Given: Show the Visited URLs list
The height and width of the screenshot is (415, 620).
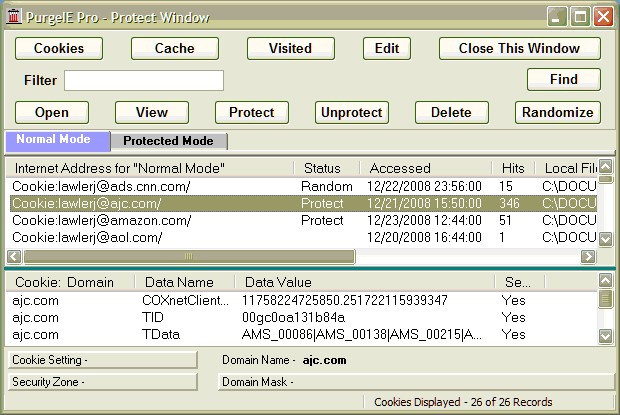Looking at the screenshot, I should [291, 49].
